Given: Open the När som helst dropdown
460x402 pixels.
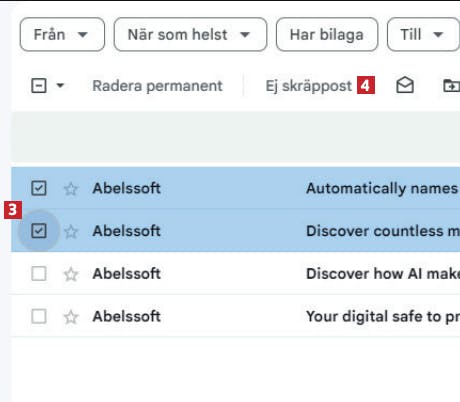Looking at the screenshot, I should click(190, 34).
